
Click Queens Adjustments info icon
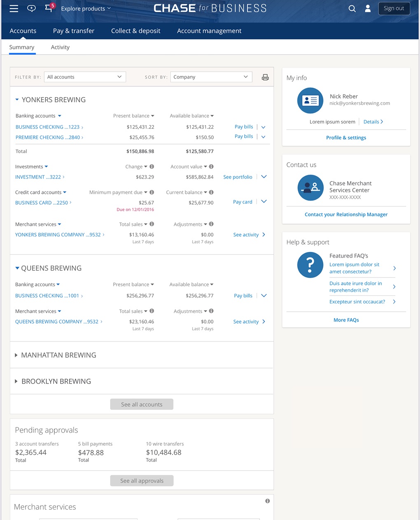(x=211, y=311)
